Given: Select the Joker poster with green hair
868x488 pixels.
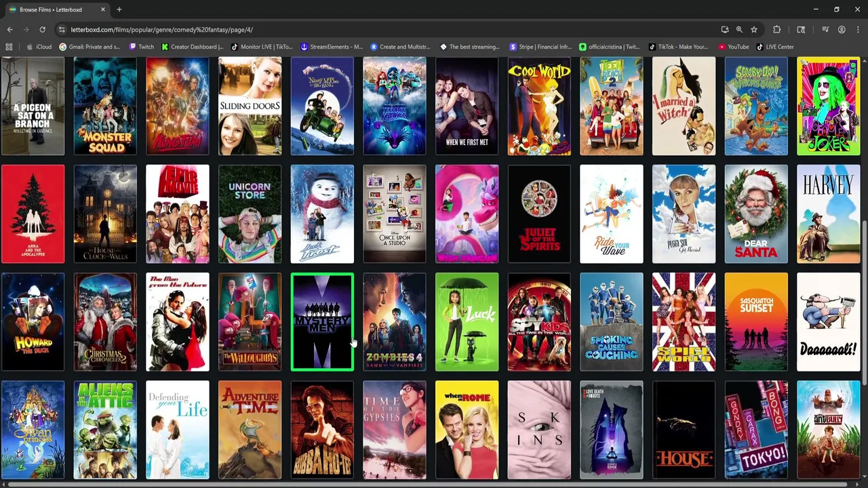Looking at the screenshot, I should tap(829, 106).
